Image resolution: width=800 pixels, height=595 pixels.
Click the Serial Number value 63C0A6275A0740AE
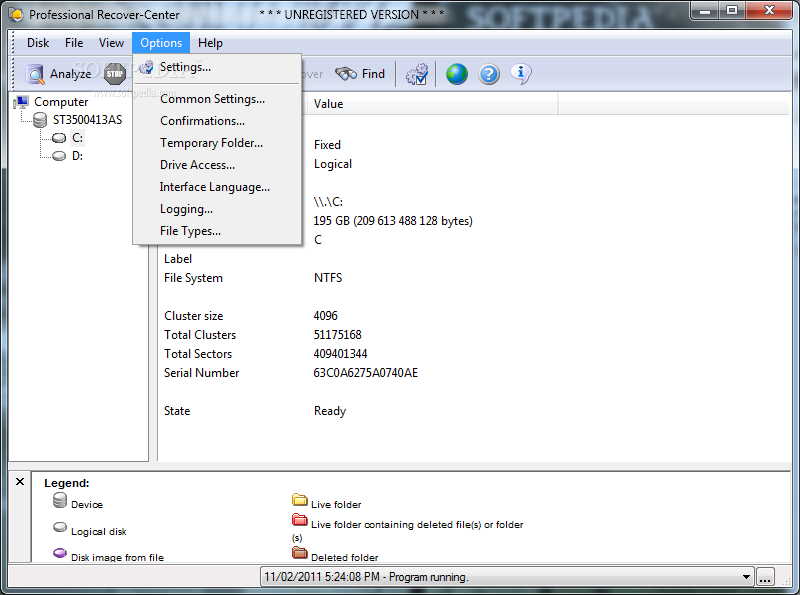coord(365,373)
